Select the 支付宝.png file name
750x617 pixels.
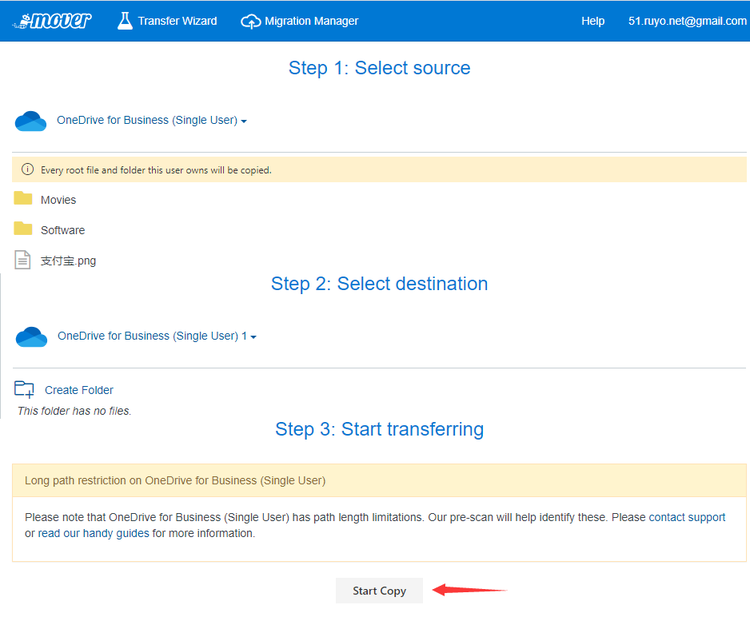tap(68, 261)
